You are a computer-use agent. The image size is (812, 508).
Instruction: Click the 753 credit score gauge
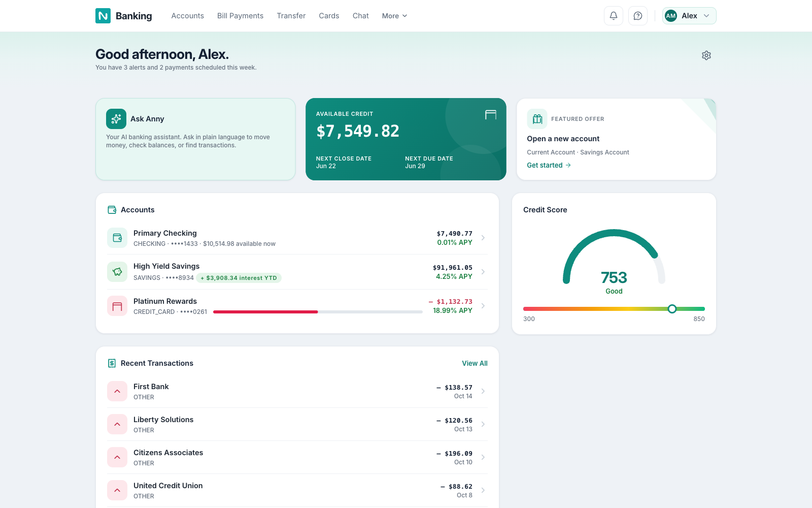tap(614, 262)
